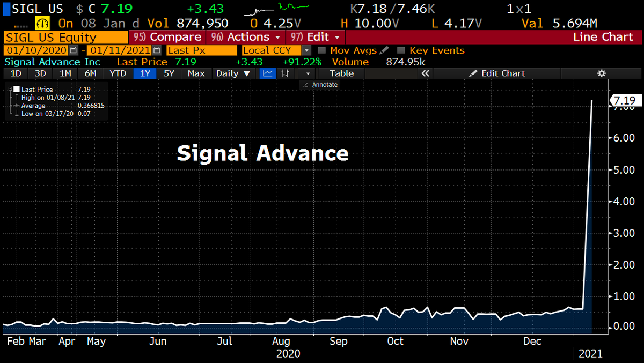Open the Local CCY dropdown arrow

tap(306, 50)
